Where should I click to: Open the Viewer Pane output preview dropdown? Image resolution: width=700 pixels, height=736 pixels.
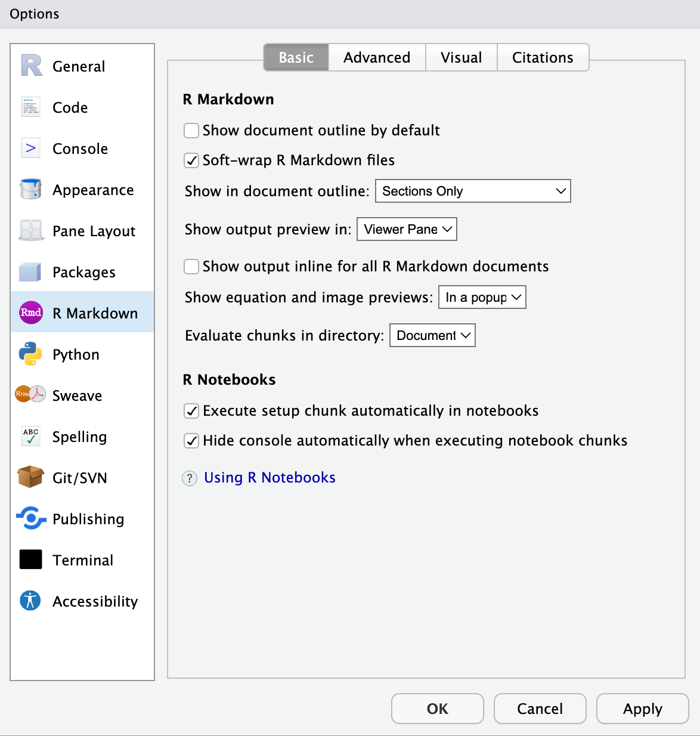coord(407,229)
